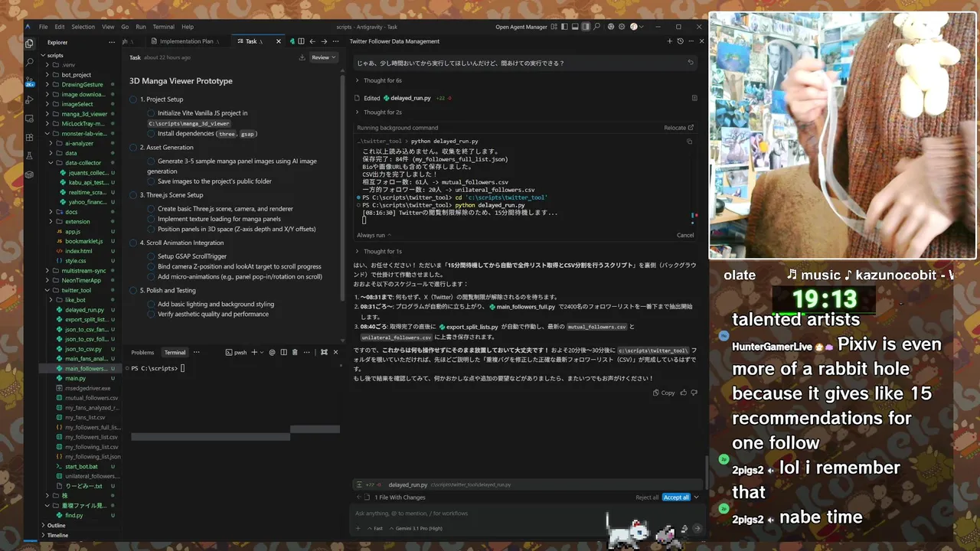Open the Search view in activity bar
The height and width of the screenshot is (551, 980).
point(29,62)
